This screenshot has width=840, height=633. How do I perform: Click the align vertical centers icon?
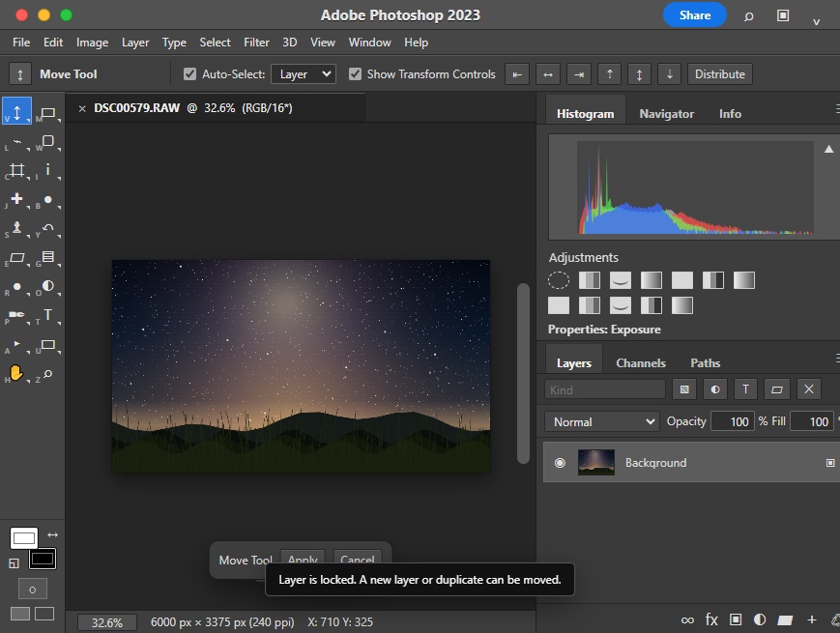639,74
